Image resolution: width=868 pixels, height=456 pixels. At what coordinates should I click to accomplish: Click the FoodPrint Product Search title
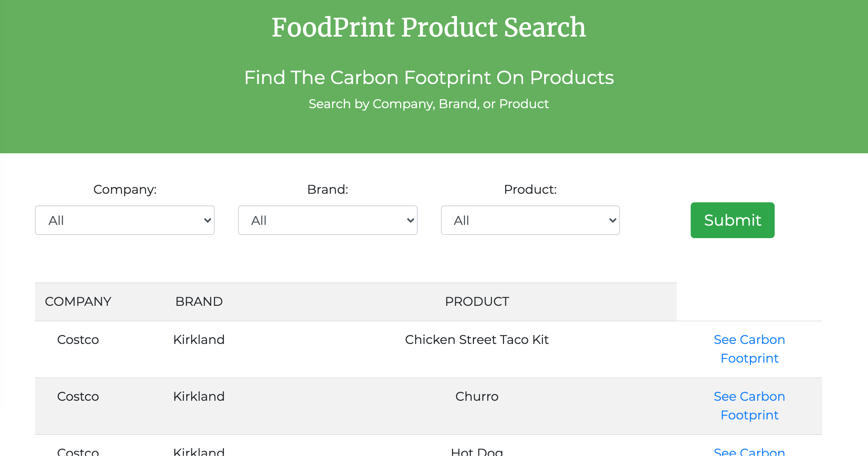(x=429, y=27)
